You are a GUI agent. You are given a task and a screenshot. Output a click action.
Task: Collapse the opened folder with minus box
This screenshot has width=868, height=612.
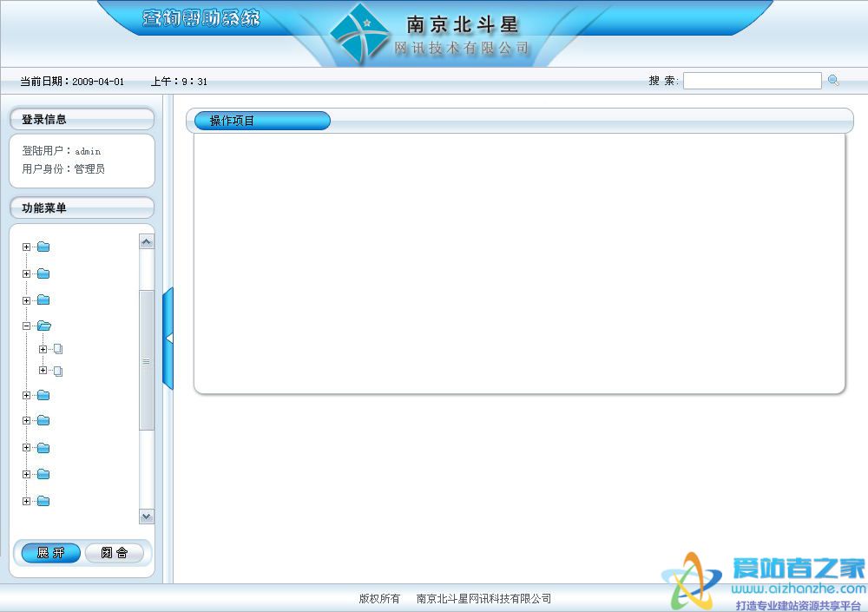coord(26,326)
